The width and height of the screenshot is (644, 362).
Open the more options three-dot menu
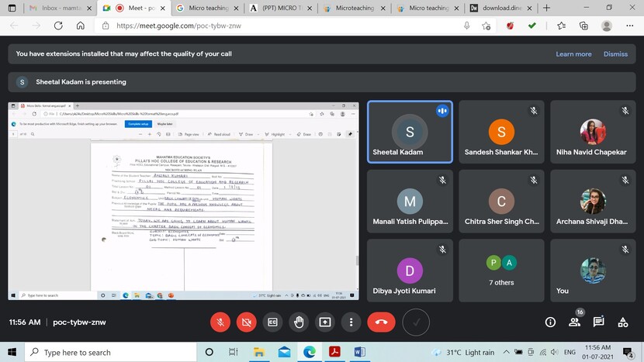pyautogui.click(x=351, y=322)
